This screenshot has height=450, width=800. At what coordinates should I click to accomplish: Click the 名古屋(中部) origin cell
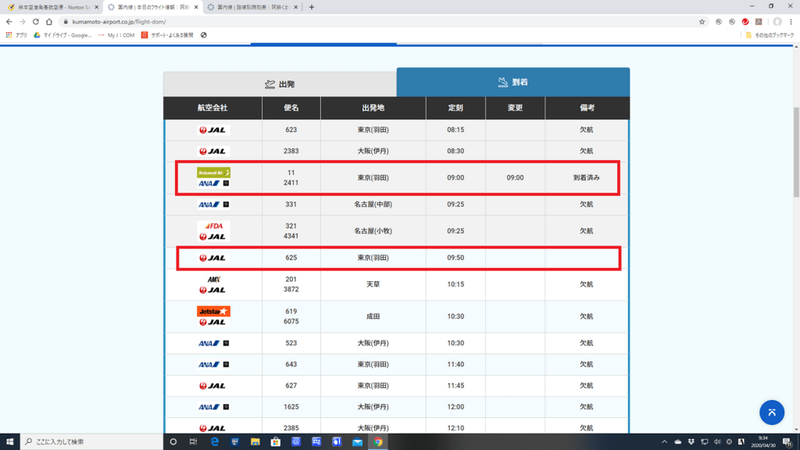pos(373,205)
